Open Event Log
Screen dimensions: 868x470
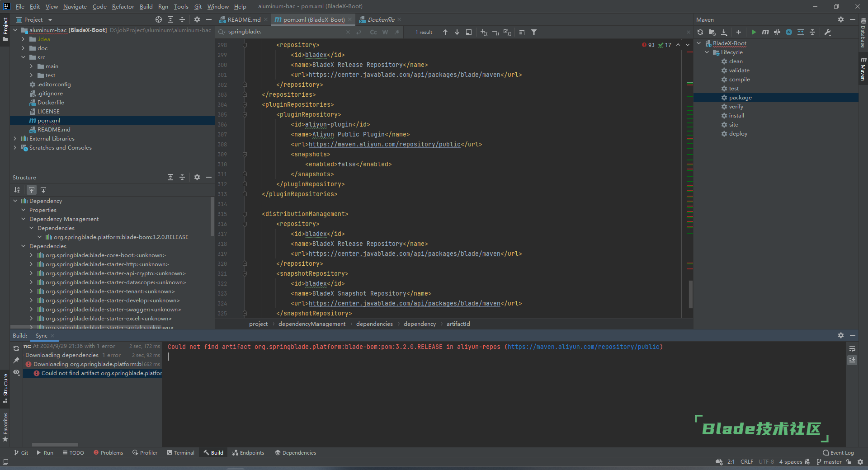tap(838, 452)
